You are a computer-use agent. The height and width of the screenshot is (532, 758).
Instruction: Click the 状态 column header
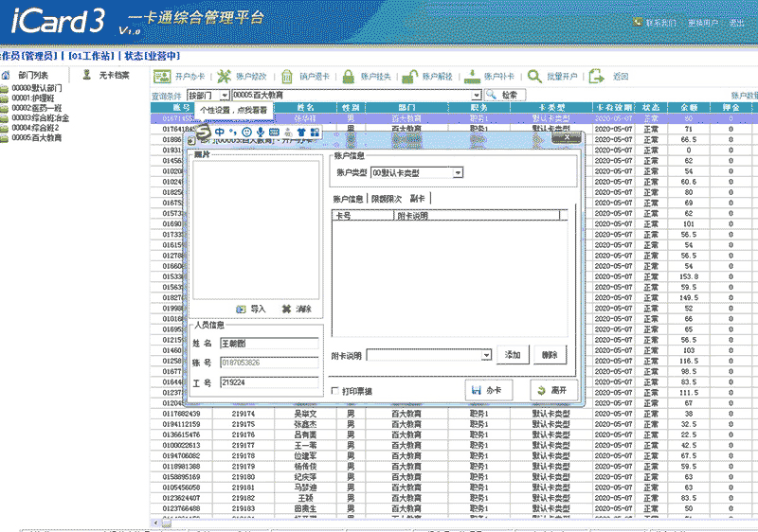tap(651, 107)
